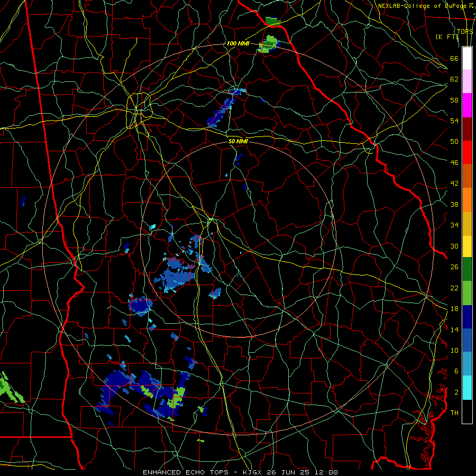
Task: Click the white swatch in the tops legend
Action: 467,58
